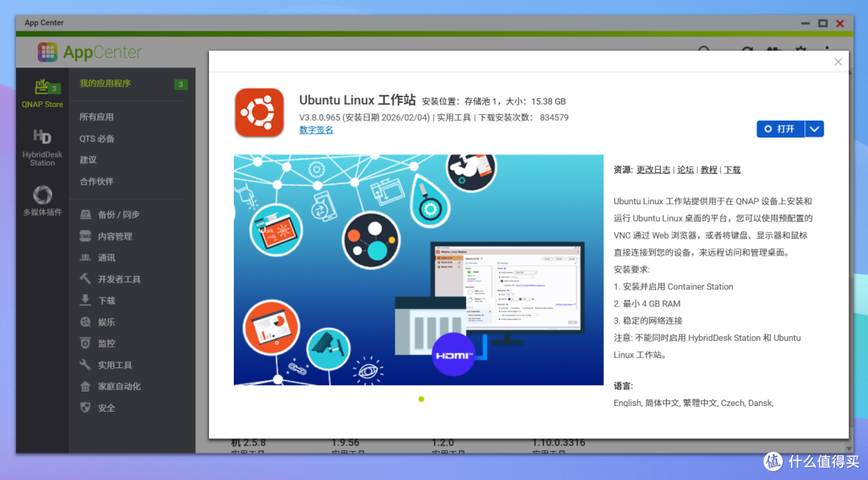This screenshot has width=868, height=480.
Task: Click the 娱乐 category icon
Action: (85, 322)
